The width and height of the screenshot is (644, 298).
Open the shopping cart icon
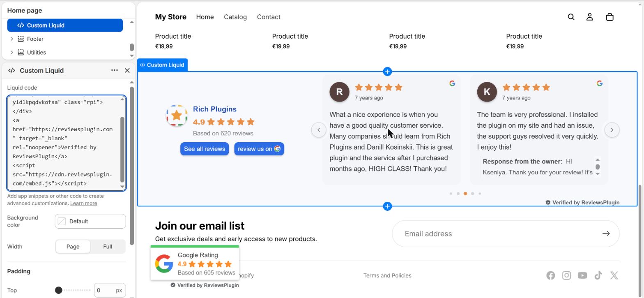click(x=610, y=17)
